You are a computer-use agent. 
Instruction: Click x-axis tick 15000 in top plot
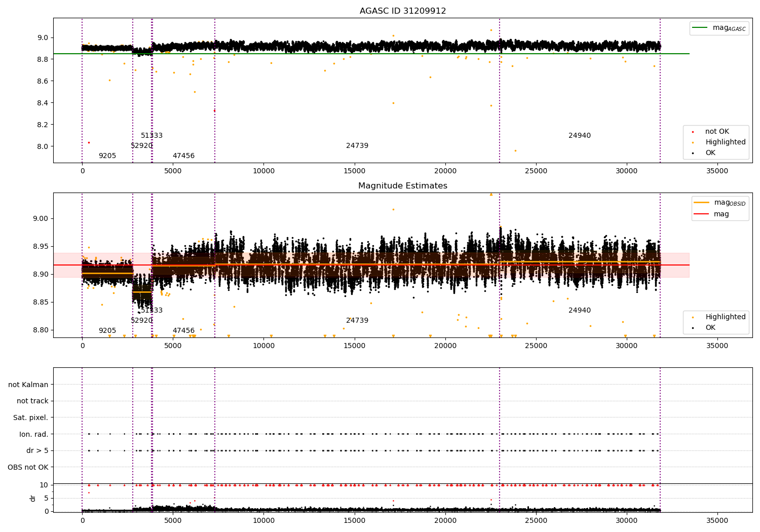point(354,171)
